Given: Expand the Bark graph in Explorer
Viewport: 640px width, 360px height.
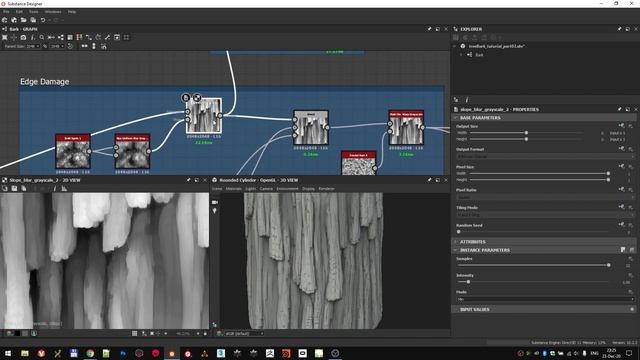Looking at the screenshot, I should [462, 55].
